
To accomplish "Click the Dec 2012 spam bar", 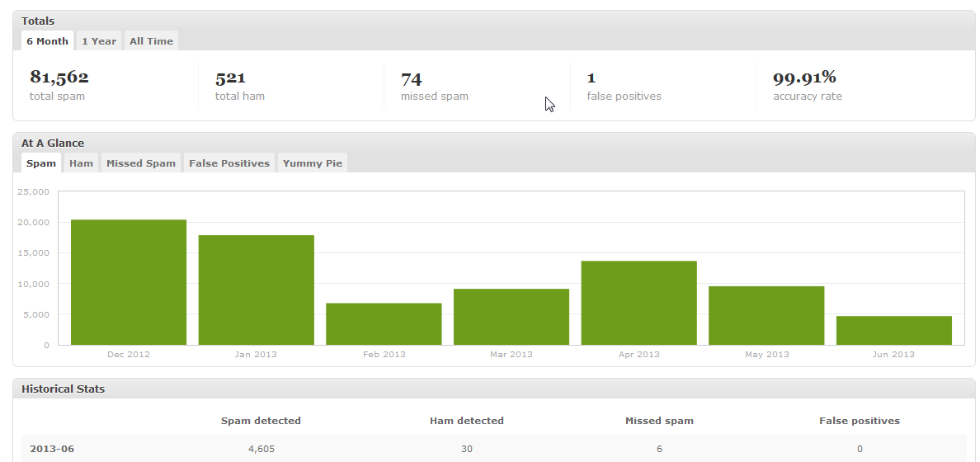I will (129, 282).
